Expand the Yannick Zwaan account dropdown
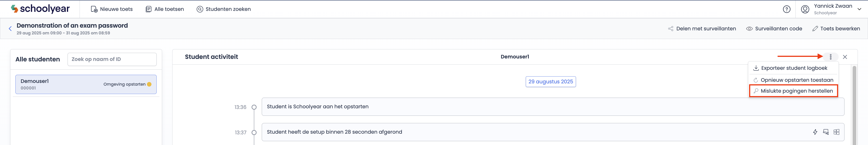This screenshot has width=868, height=145. (x=859, y=9)
